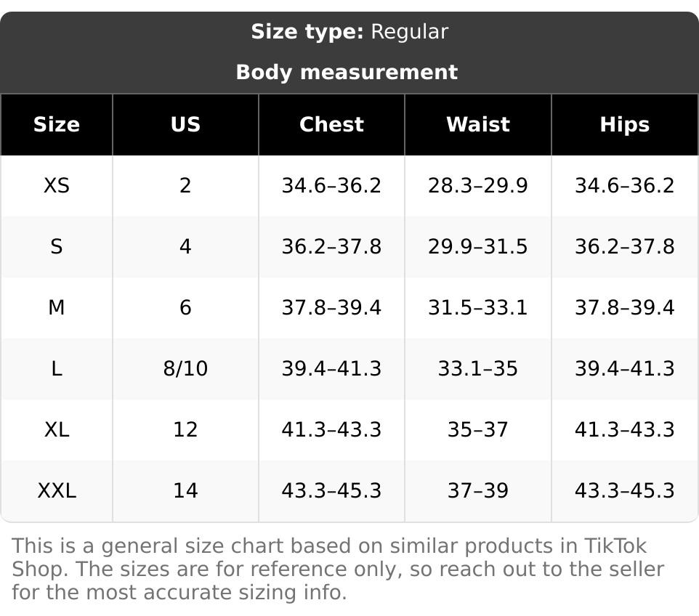Select the XXL size row label
This screenshot has width=699, height=616.
[57, 491]
